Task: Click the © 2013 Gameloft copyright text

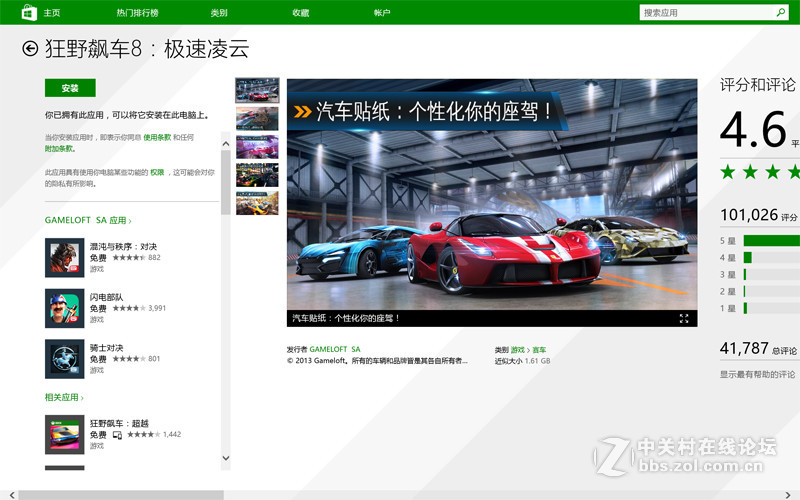Action: pyautogui.click(x=377, y=360)
